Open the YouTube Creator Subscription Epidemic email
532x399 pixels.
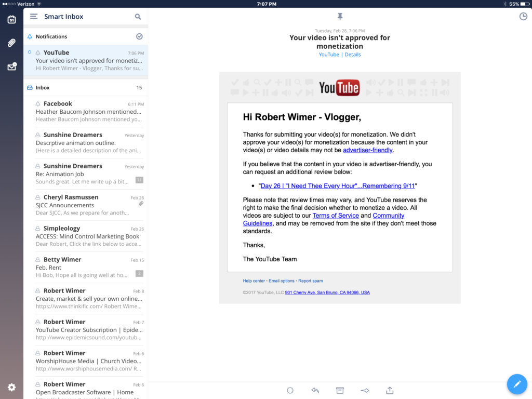(x=86, y=330)
